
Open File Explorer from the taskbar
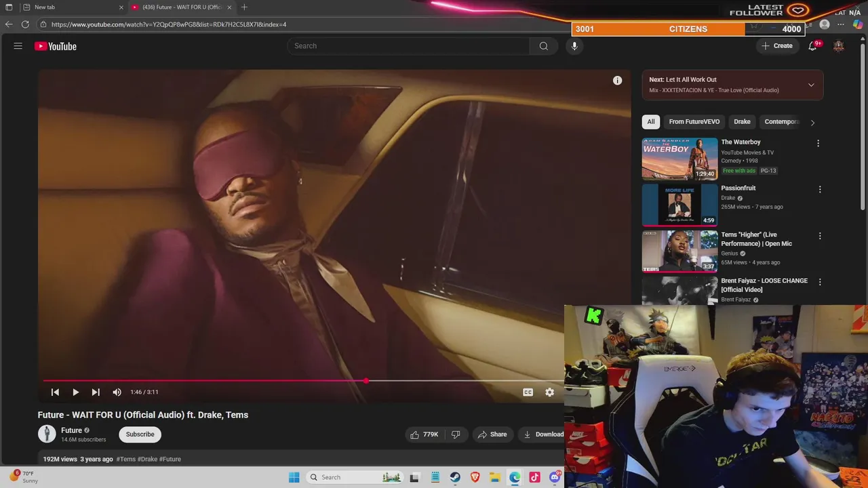pyautogui.click(x=495, y=477)
